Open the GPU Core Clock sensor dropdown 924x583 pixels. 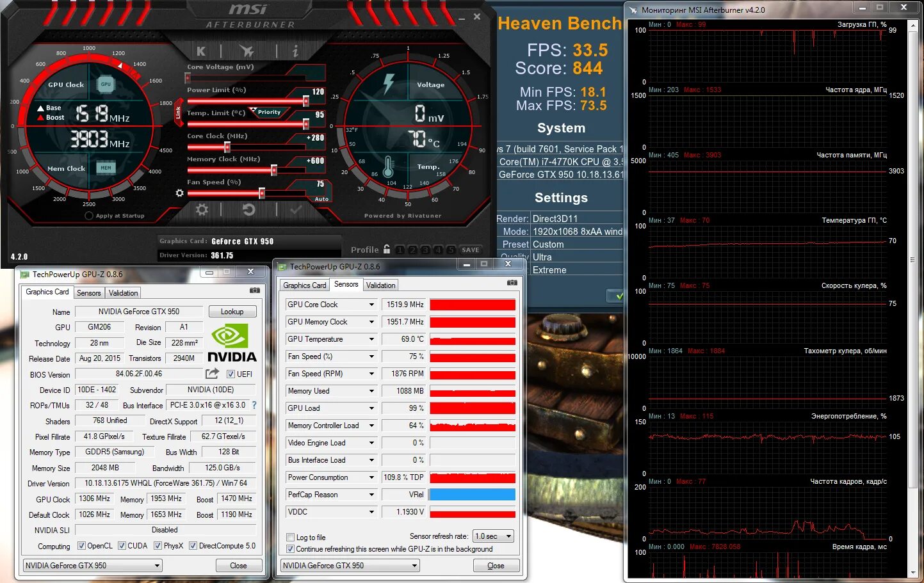click(371, 305)
